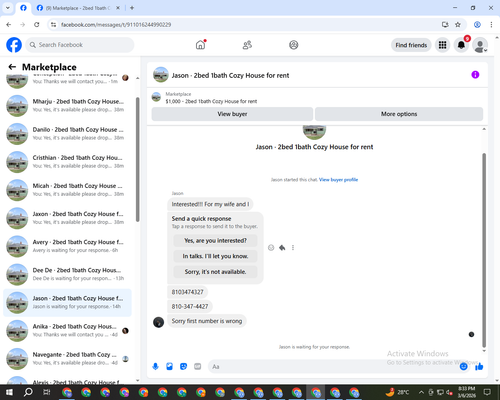Image resolution: width=500 pixels, height=400 pixels.
Task: Attach a photo with the image icon
Action: 170,367
